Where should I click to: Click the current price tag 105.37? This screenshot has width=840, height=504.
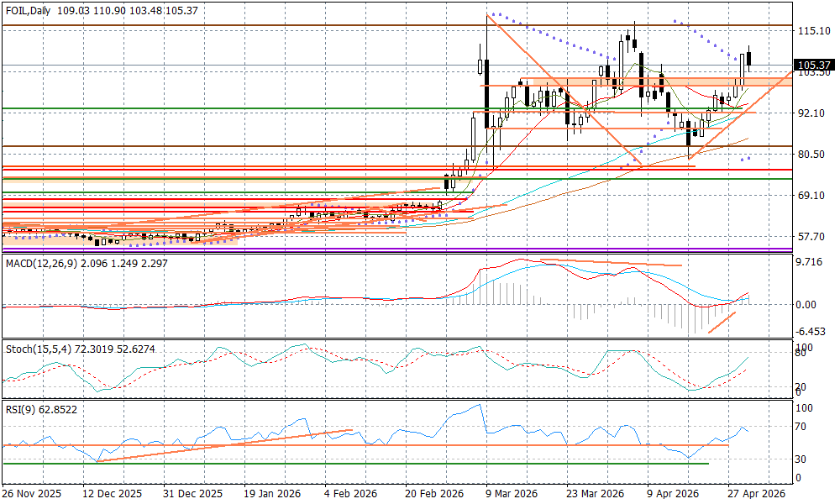pyautogui.click(x=813, y=66)
